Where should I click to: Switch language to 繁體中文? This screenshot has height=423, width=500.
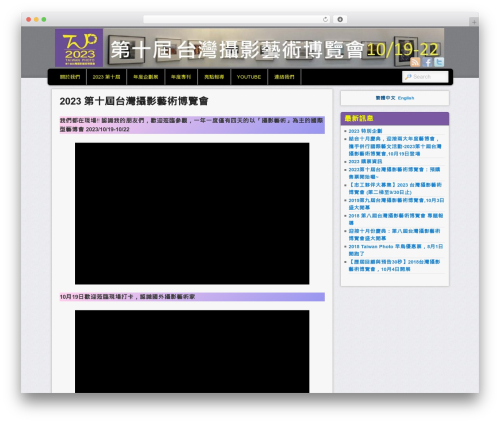click(385, 98)
